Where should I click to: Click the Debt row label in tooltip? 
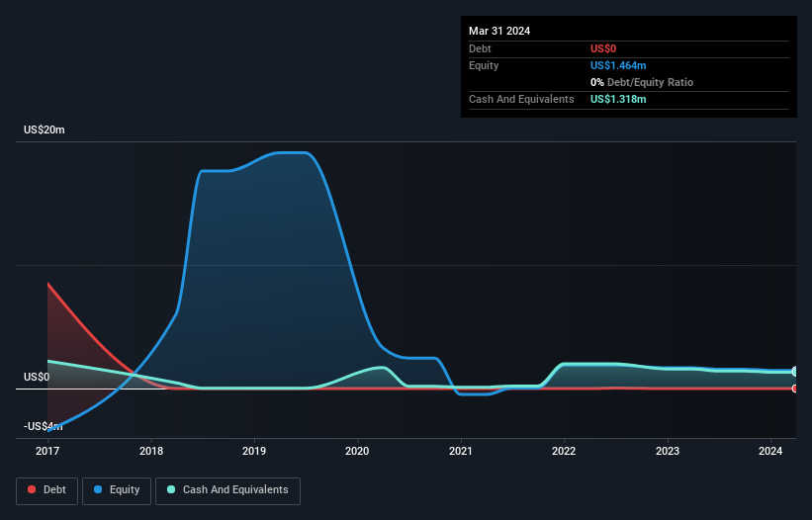pos(480,48)
